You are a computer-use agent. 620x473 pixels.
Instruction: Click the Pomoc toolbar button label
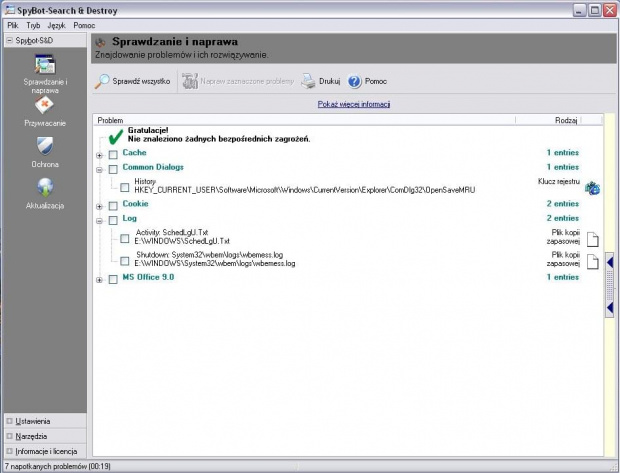click(376, 81)
